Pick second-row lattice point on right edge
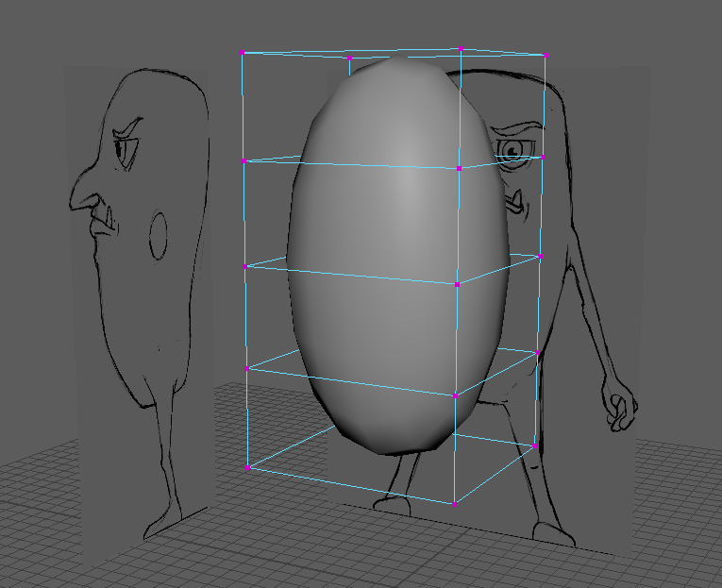 pos(544,158)
